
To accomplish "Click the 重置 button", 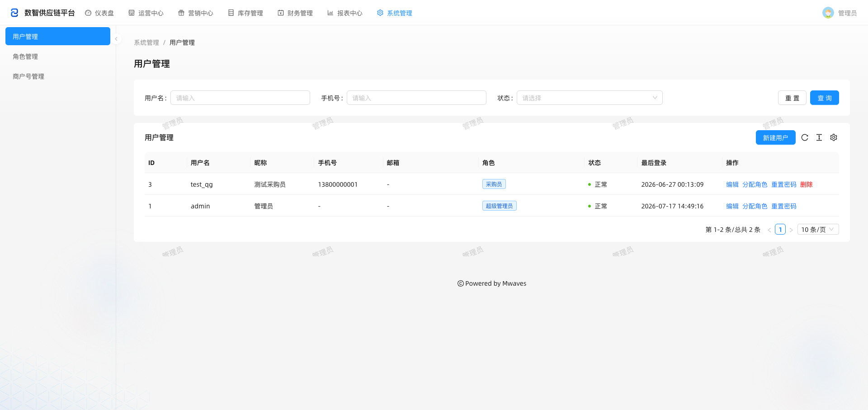I will click(x=792, y=98).
